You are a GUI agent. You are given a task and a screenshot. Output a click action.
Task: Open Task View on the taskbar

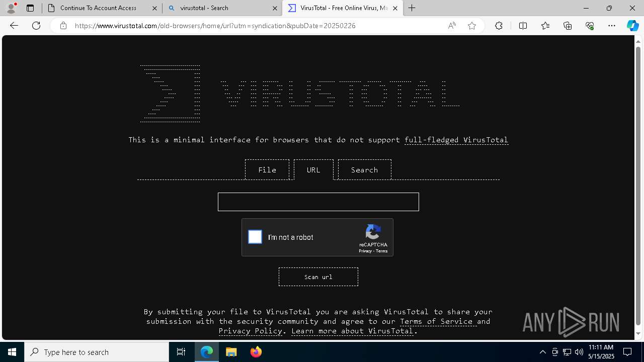pos(181,352)
